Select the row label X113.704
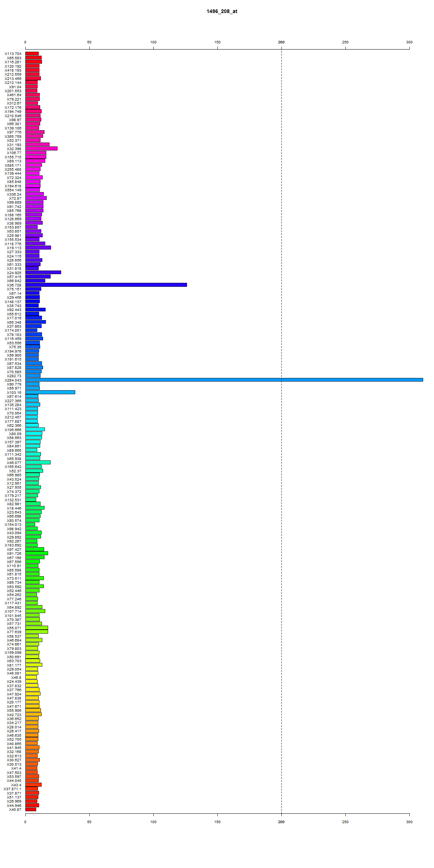This screenshot has width=434, height=868. (x=13, y=54)
